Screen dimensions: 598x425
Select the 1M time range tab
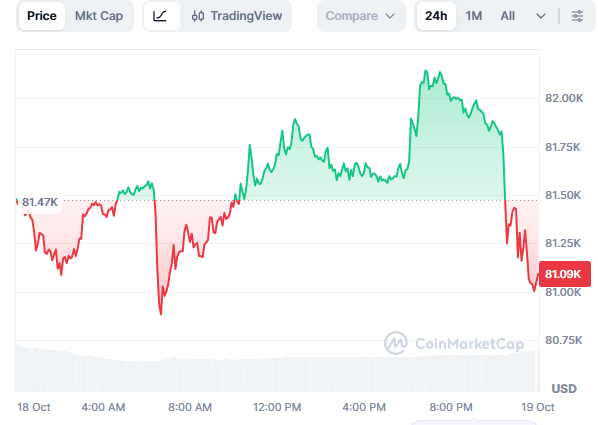pyautogui.click(x=473, y=16)
